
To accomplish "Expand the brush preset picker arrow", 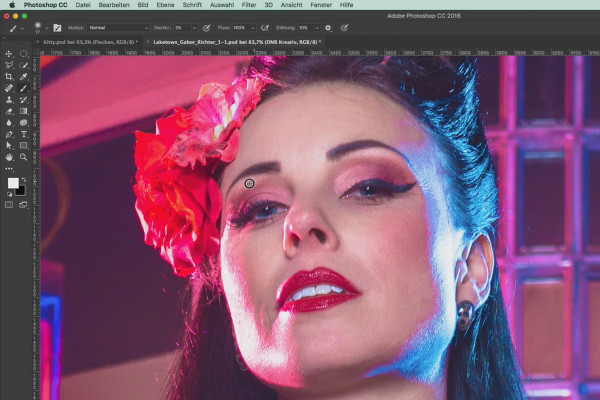I will point(47,28).
